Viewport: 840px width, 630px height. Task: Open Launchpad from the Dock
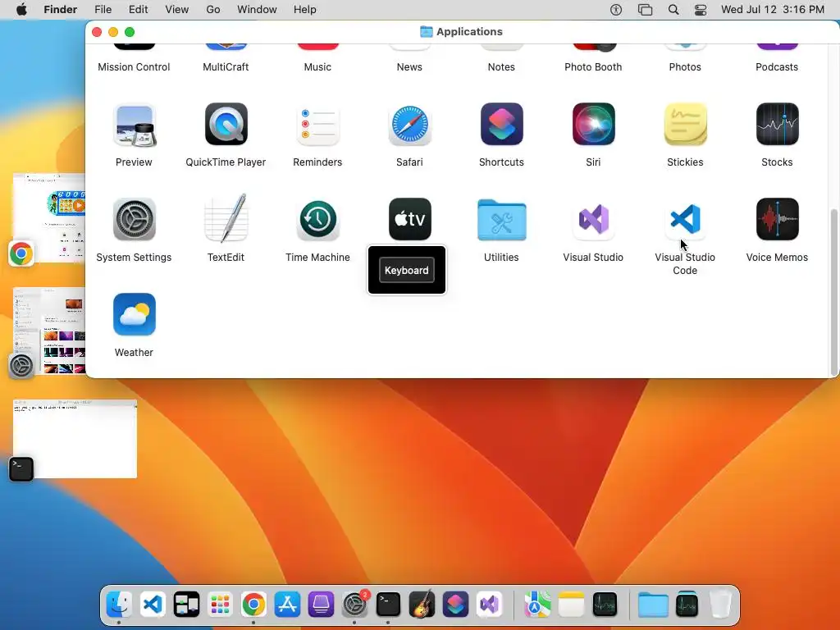220,605
